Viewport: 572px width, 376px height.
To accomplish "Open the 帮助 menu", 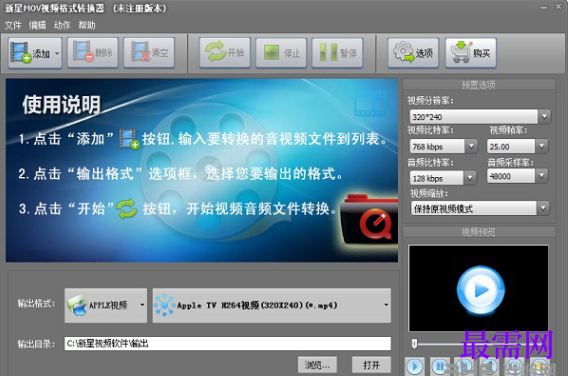I will (87, 25).
